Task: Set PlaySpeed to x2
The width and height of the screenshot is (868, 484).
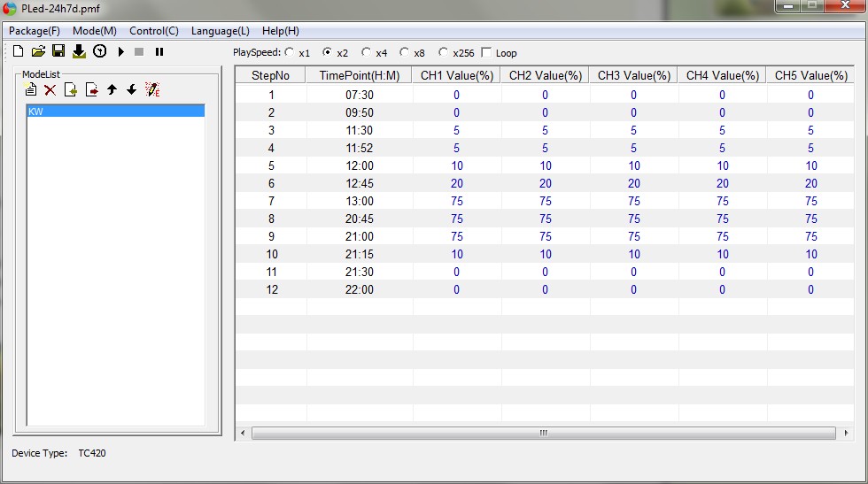Action: click(327, 52)
